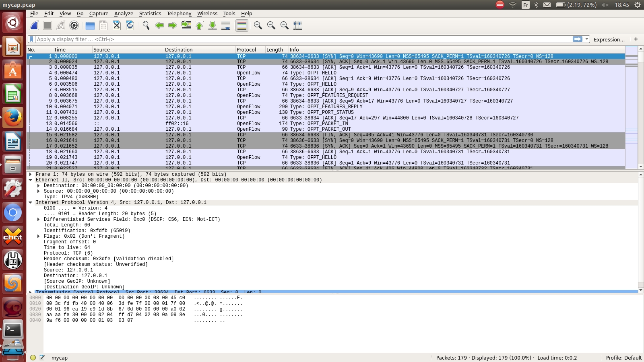
Task: Open capture options gear icon
Action: pyautogui.click(x=74, y=25)
